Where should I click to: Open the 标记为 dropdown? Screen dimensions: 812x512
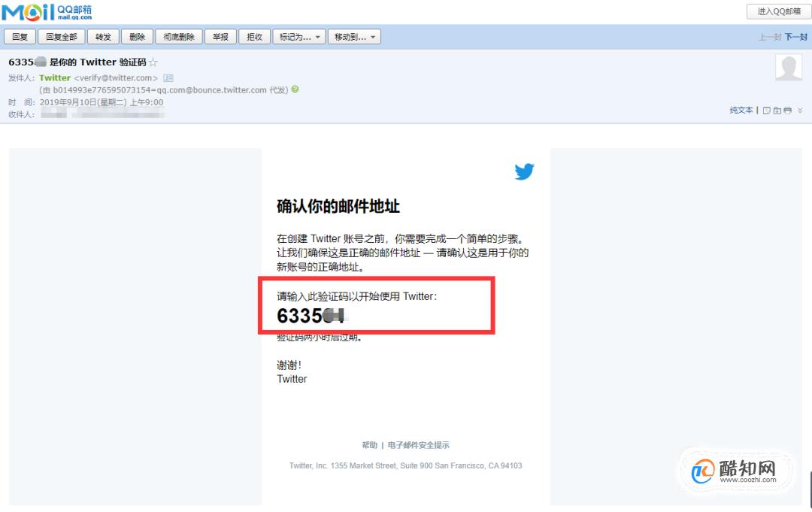click(299, 37)
